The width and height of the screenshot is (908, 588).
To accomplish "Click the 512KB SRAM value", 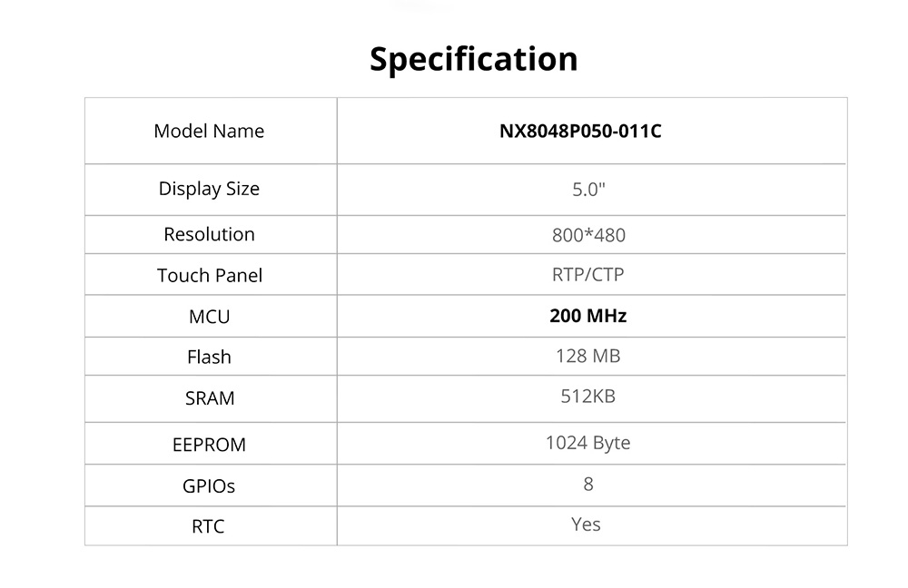I will coord(588,397).
